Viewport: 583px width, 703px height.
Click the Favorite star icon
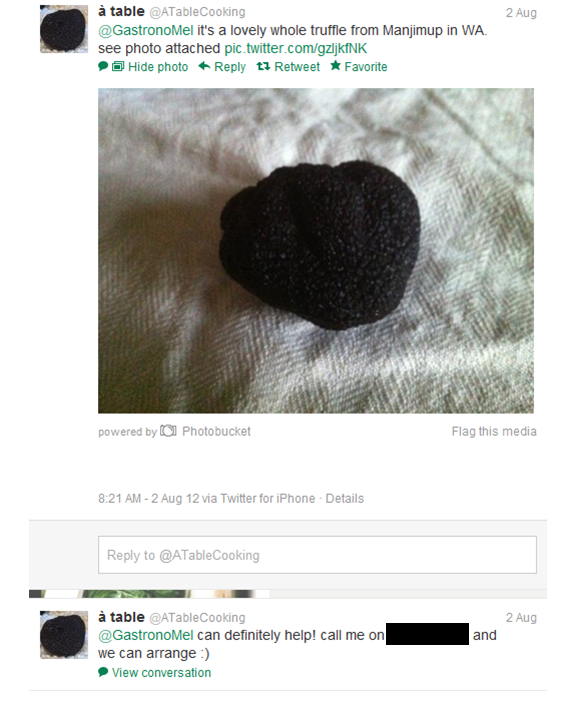pos(335,66)
